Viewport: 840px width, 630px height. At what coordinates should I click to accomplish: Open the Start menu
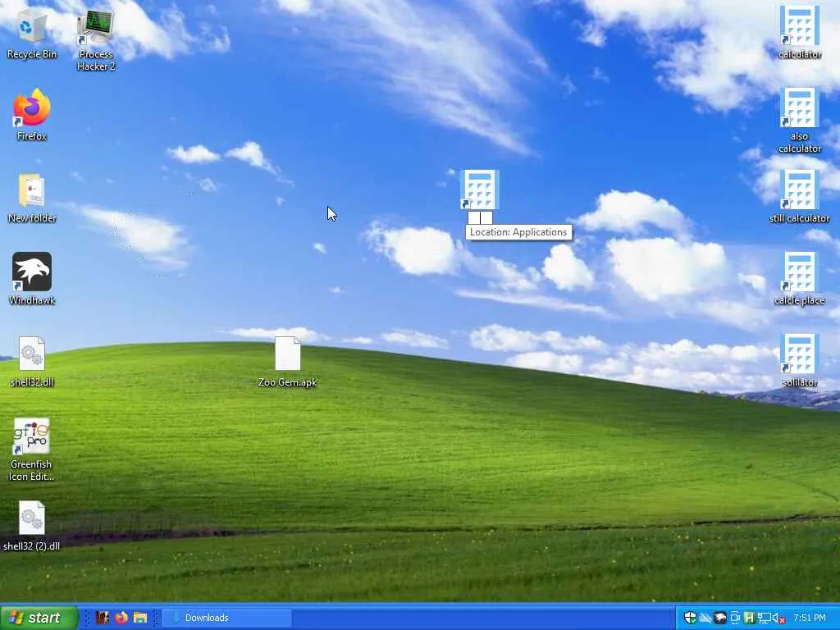(x=39, y=618)
